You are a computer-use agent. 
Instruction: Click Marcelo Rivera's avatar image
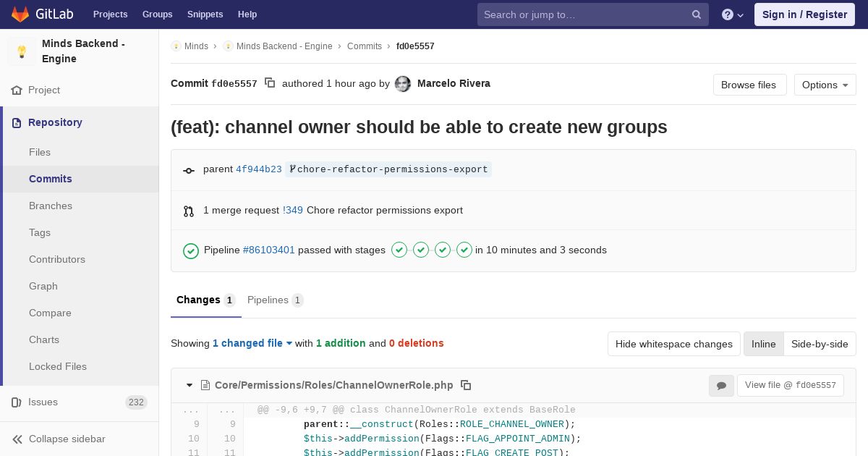pyautogui.click(x=403, y=84)
